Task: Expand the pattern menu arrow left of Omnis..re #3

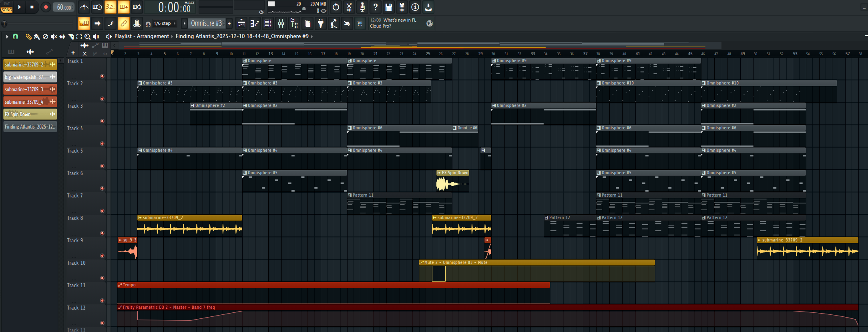Action: [x=184, y=24]
